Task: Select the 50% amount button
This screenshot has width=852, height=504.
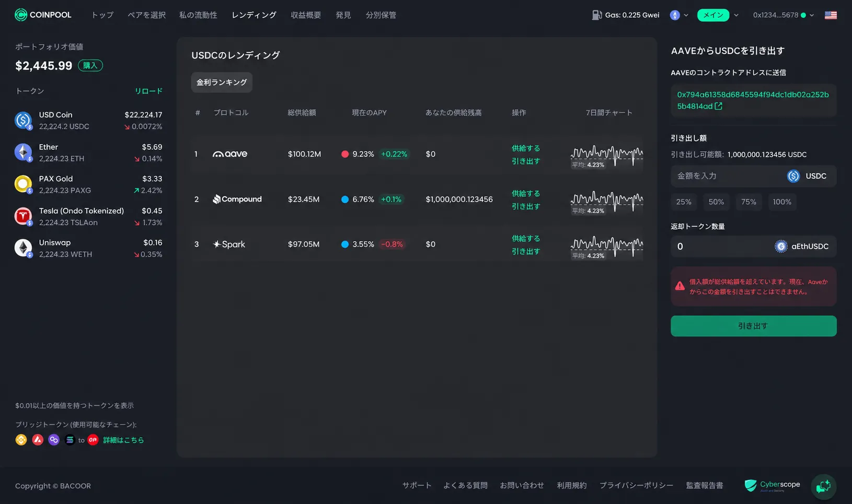Action: (x=716, y=202)
